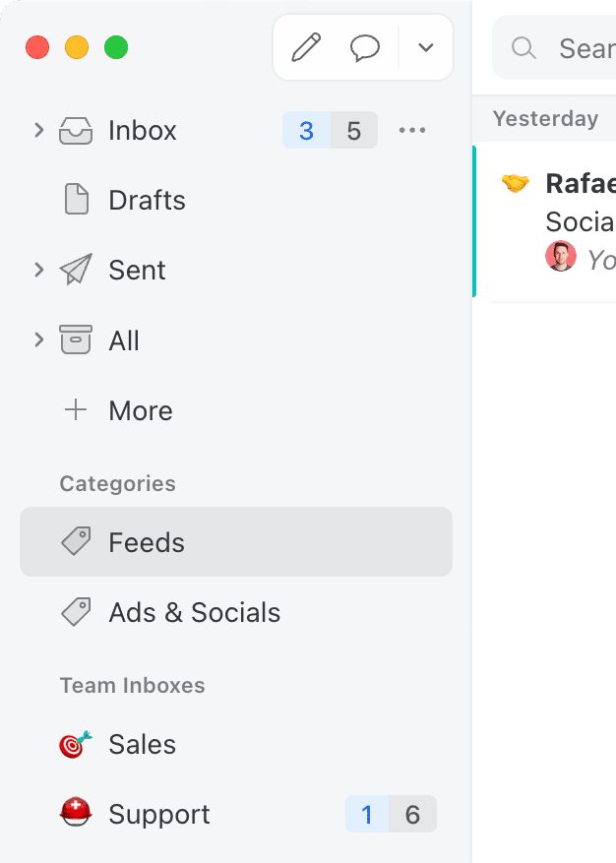Click the Support total count badge 6
Viewport: 616px width, 863px height.
413,815
